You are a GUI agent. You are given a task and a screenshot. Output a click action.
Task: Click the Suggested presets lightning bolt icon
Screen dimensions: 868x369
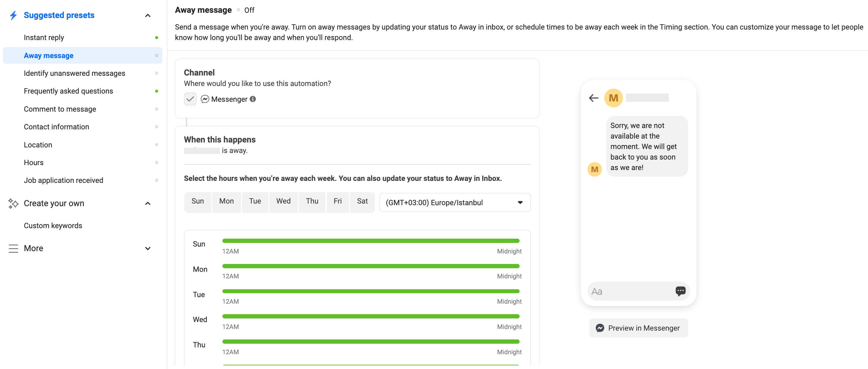[x=13, y=15]
